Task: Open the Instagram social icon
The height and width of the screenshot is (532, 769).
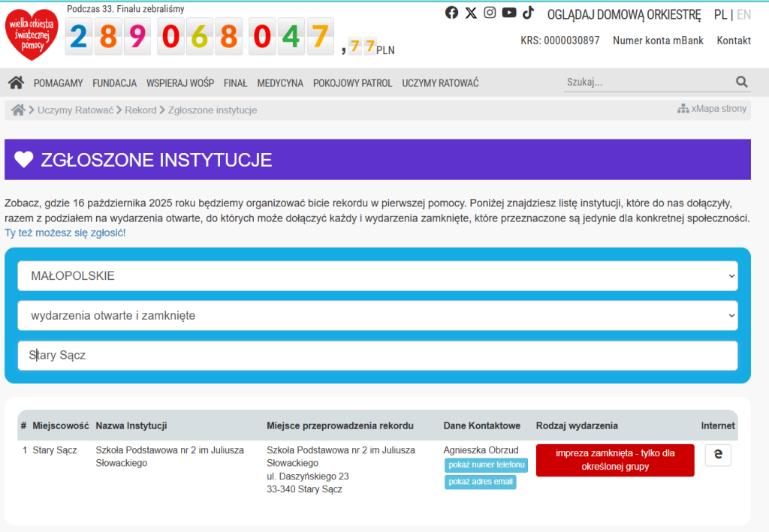Action: [x=490, y=13]
